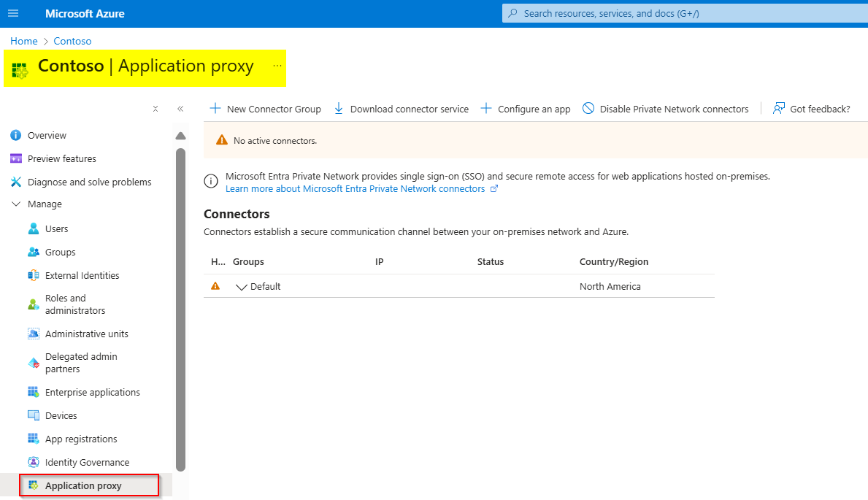This screenshot has height=500, width=868.
Task: Click the sidebar scroll-up arrow
Action: point(180,136)
